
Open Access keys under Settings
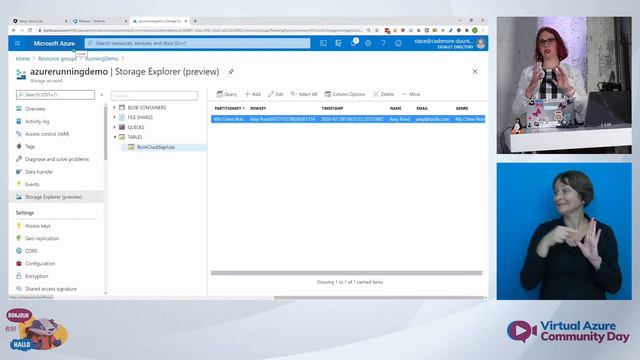(x=38, y=226)
